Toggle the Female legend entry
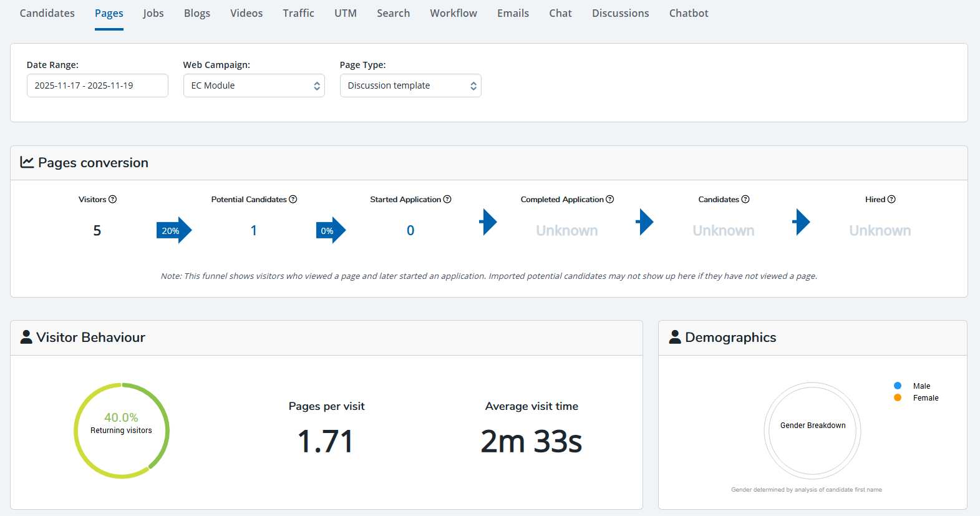Image resolution: width=980 pixels, height=516 pixels. (x=925, y=398)
